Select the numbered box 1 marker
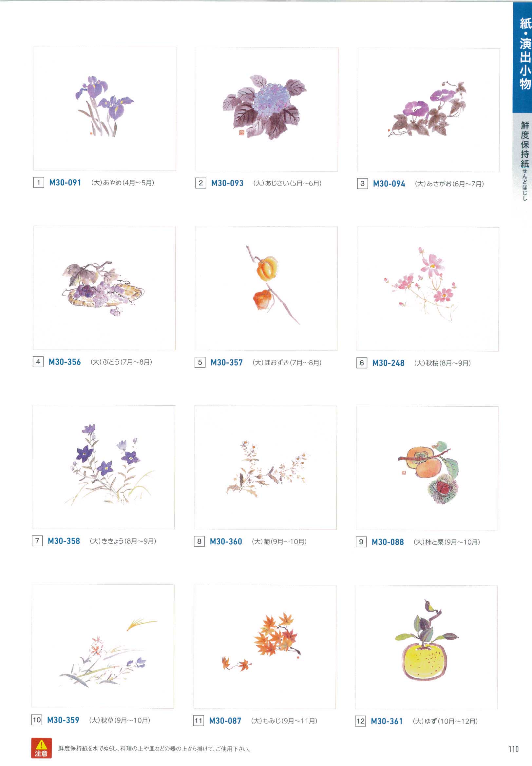This screenshot has width=532, height=766. [38, 183]
